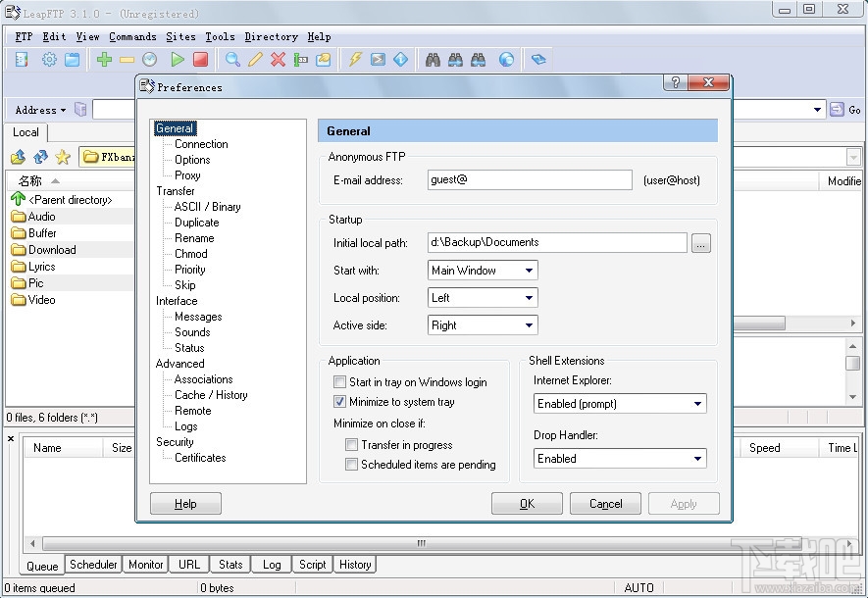Click the local up-directory folder icon
The width and height of the screenshot is (868, 598).
(x=19, y=157)
